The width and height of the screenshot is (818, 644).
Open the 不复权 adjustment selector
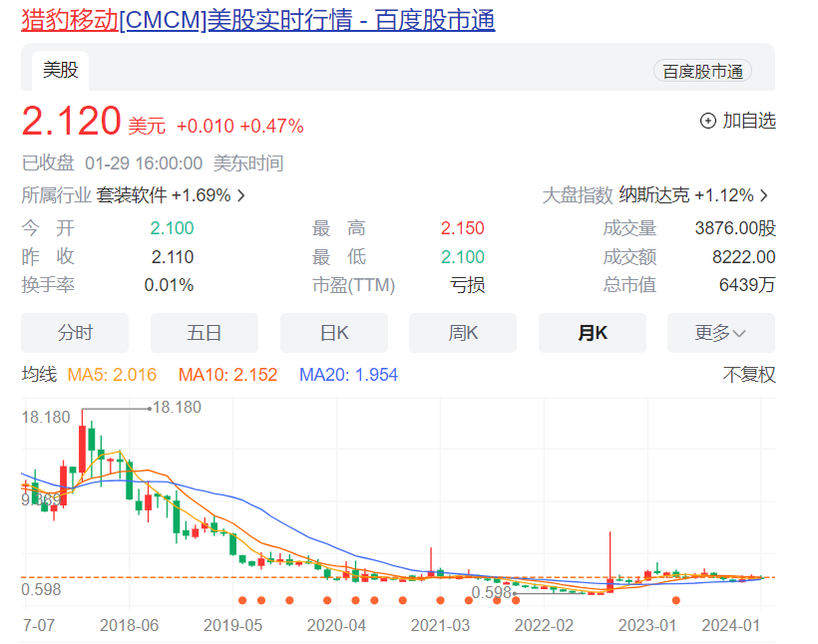[x=749, y=375]
